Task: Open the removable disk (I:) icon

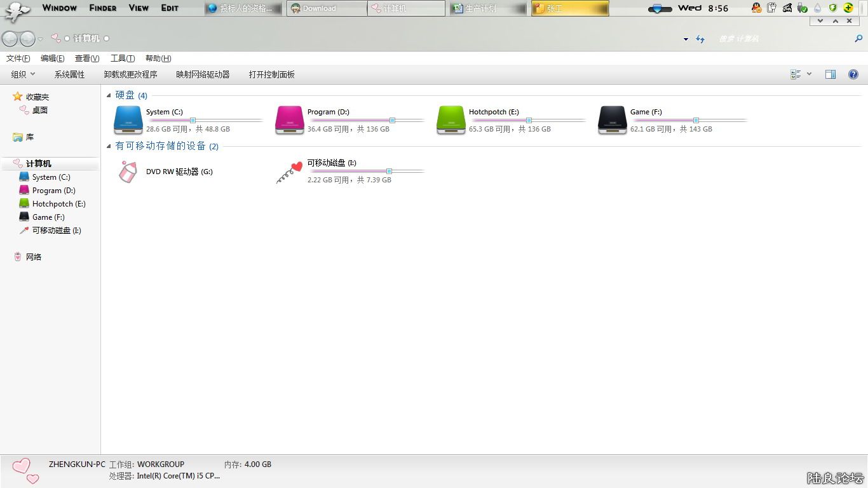Action: click(290, 172)
